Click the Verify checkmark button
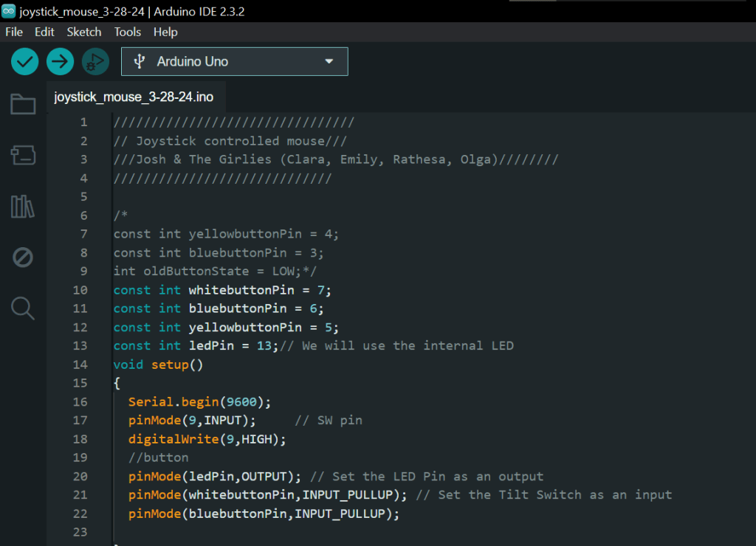Screen dimensions: 756x546 24,61
